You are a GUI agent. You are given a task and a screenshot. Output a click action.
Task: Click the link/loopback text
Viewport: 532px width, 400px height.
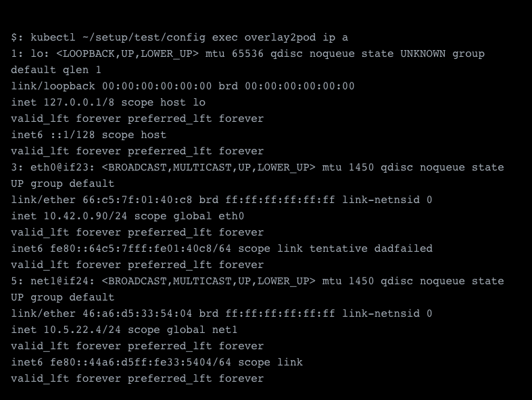[53, 86]
